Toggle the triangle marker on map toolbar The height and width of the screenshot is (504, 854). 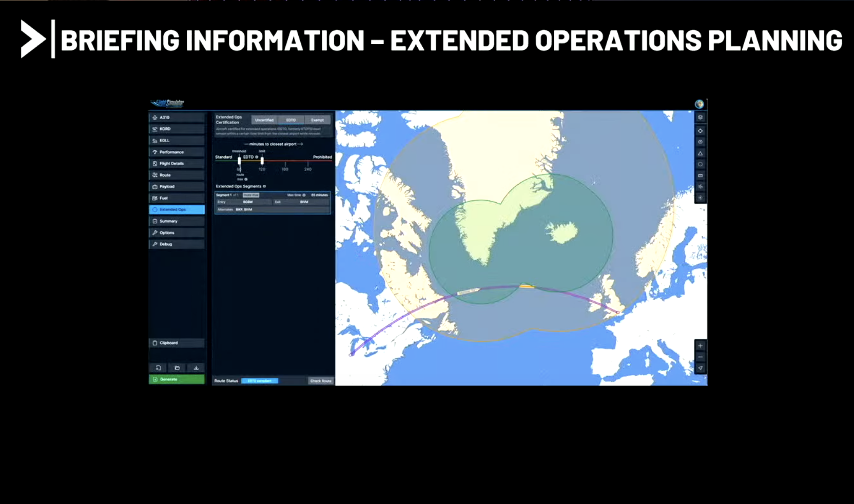(x=700, y=153)
